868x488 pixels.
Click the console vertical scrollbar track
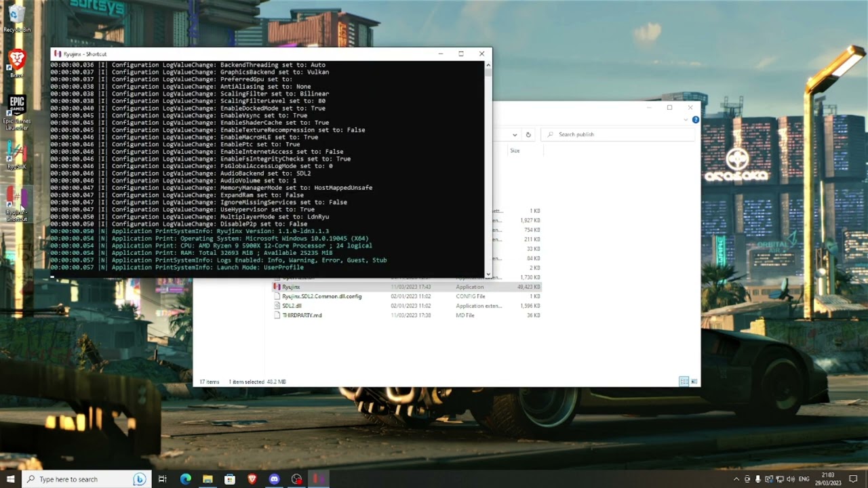pyautogui.click(x=488, y=169)
